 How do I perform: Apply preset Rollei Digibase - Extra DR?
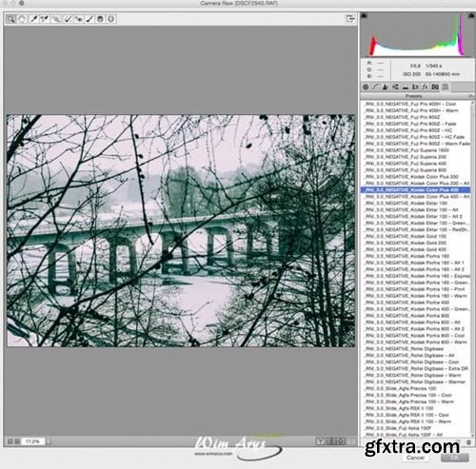click(416, 368)
